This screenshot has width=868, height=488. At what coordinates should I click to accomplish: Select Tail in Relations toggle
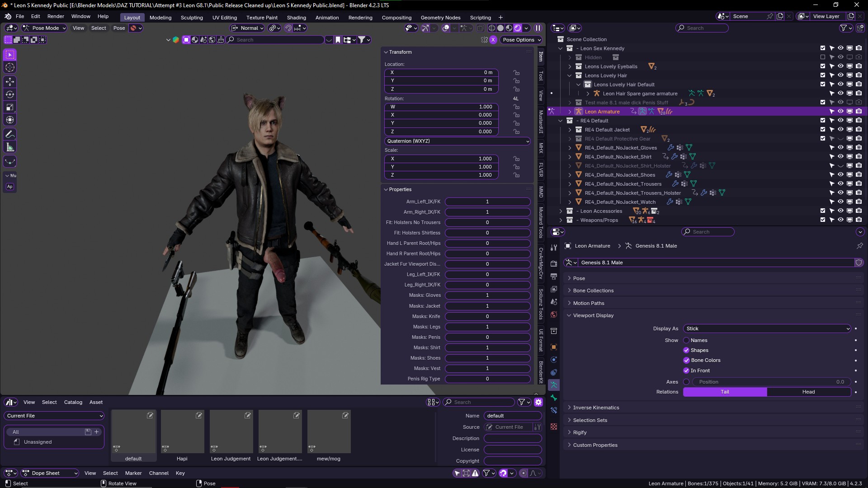click(x=725, y=392)
